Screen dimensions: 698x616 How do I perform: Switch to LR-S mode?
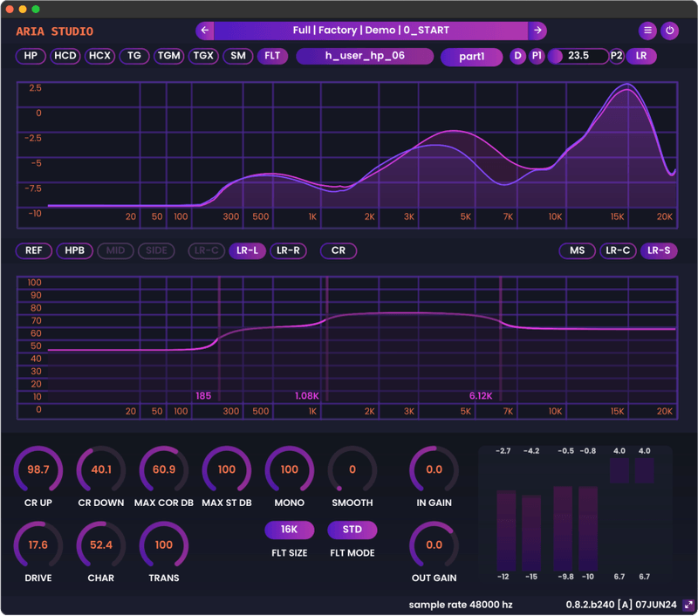659,250
